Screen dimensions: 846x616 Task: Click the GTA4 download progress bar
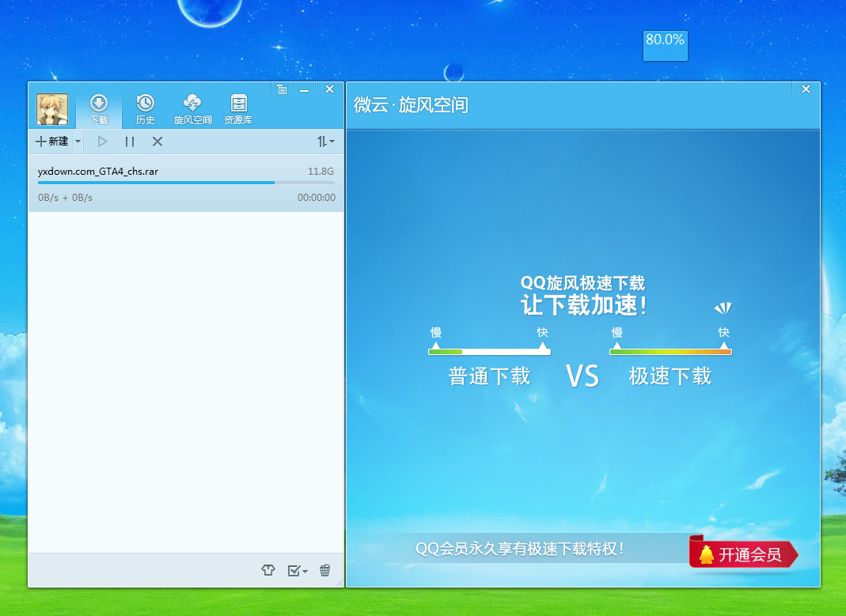tap(186, 183)
